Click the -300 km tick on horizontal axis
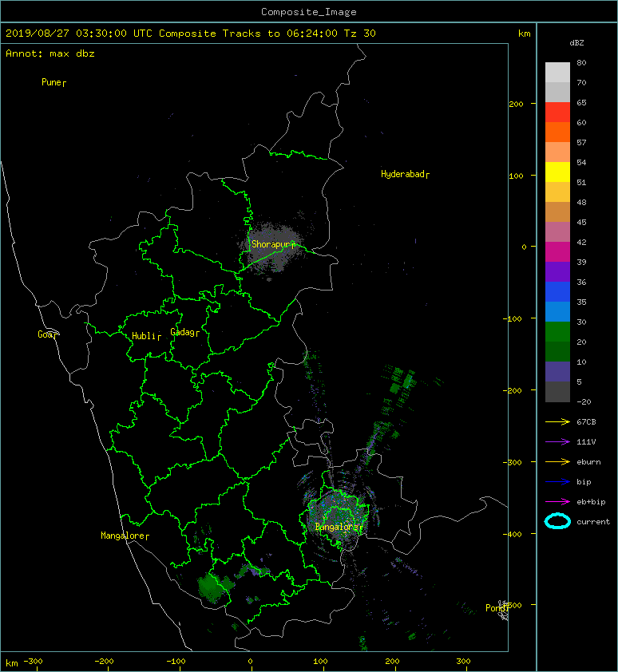 click(33, 662)
